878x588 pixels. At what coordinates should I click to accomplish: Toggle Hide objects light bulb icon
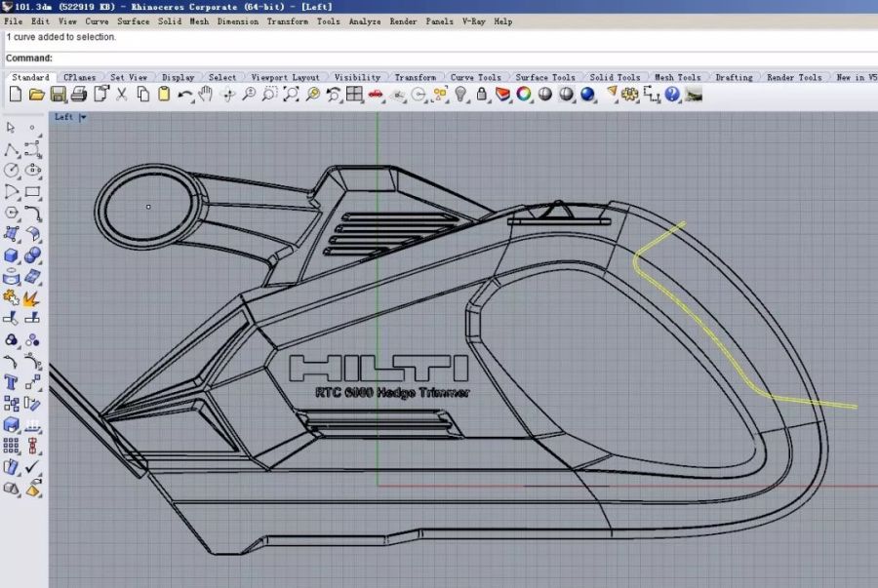pyautogui.click(x=461, y=95)
